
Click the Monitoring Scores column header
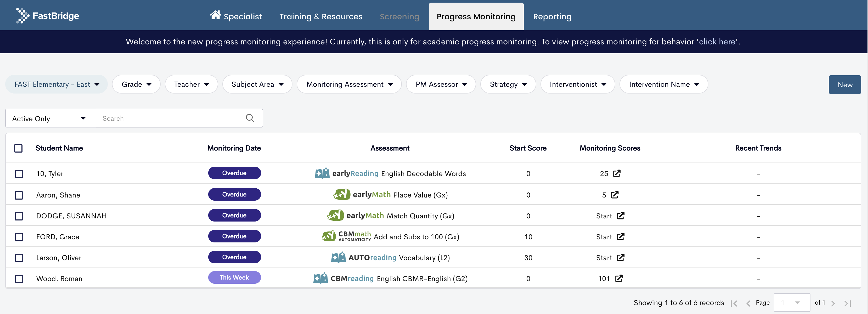[610, 148]
